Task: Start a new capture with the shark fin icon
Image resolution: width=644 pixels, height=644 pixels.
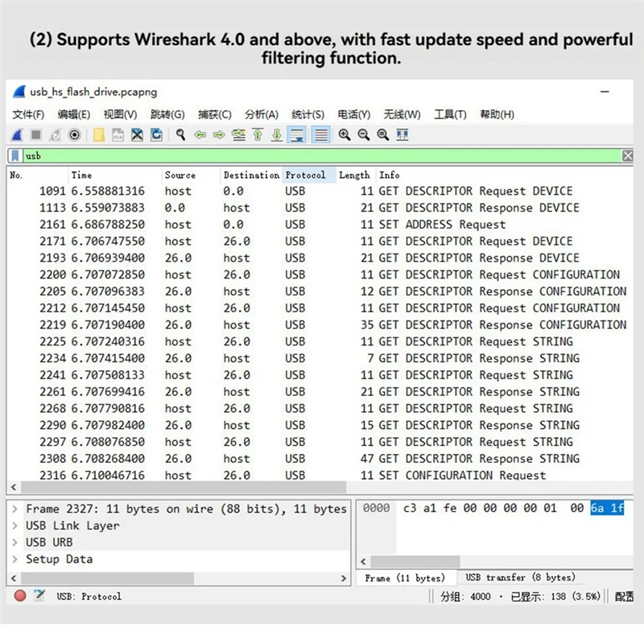Action: coord(19,134)
